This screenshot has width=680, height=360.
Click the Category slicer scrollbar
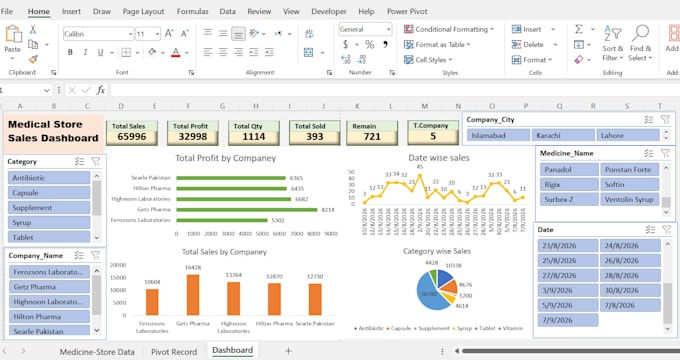coord(97,199)
